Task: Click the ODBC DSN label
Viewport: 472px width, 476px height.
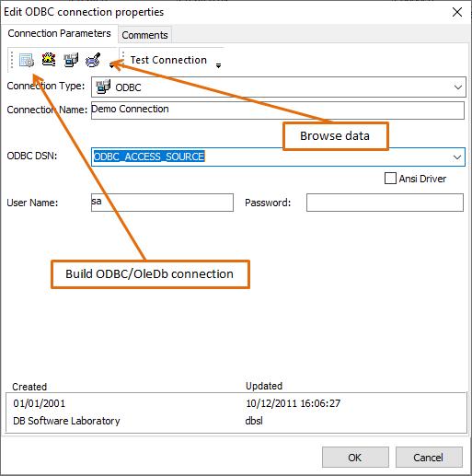Action: [x=32, y=156]
